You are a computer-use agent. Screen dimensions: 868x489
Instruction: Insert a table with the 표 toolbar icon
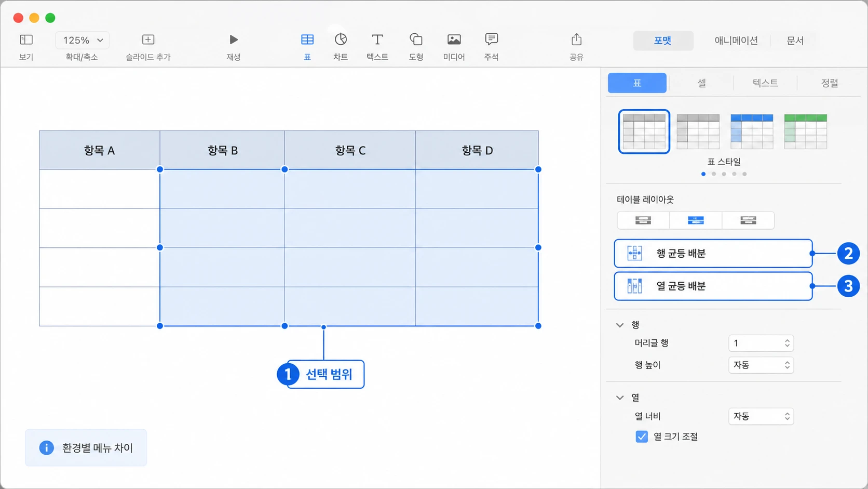307,39
